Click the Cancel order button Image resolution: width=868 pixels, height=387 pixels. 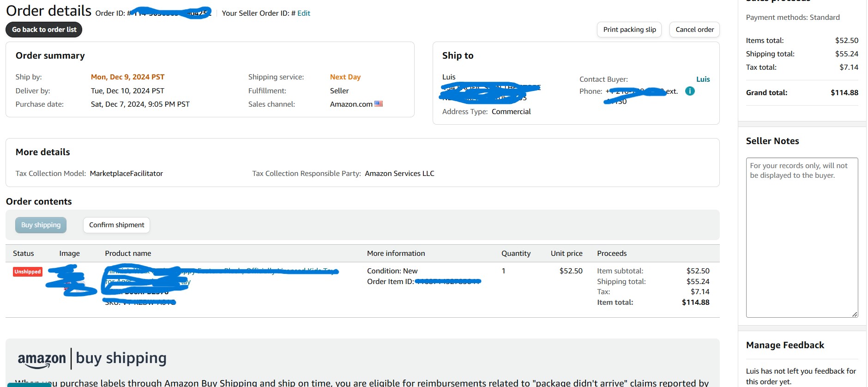click(x=694, y=30)
